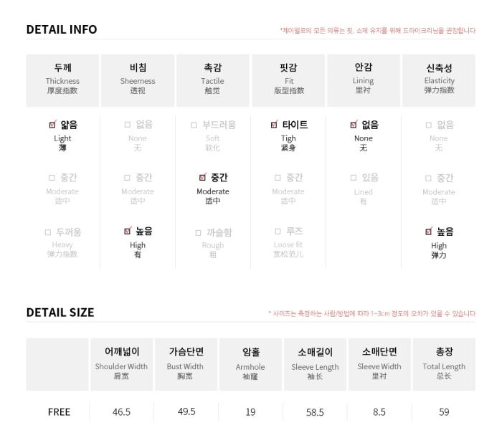This screenshot has height=448, width=502.
Task: Check the Moderate elasticity checkbox
Action: coord(428,178)
